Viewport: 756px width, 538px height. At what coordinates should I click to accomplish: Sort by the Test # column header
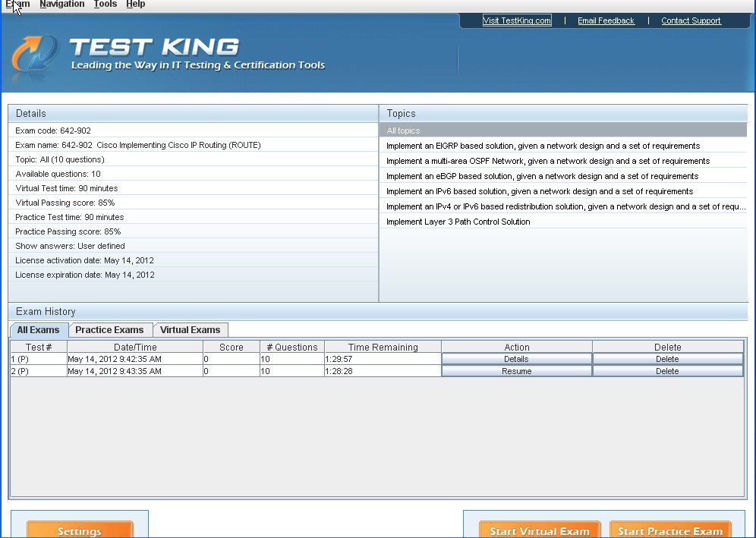click(x=39, y=347)
